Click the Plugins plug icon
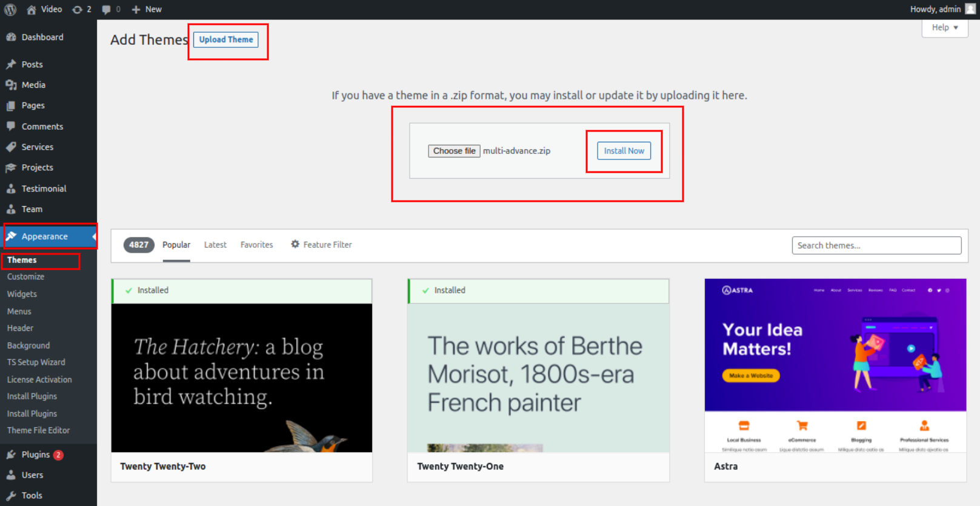The image size is (980, 506). [x=11, y=454]
